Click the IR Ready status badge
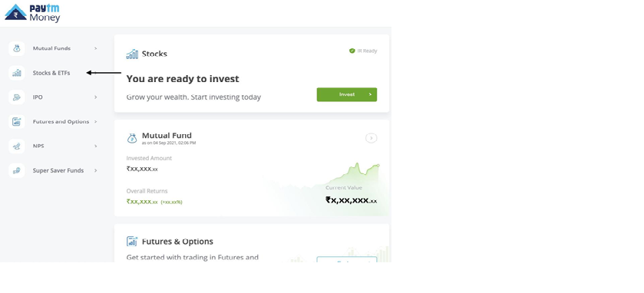Image resolution: width=644 pixels, height=293 pixels. pos(363,51)
